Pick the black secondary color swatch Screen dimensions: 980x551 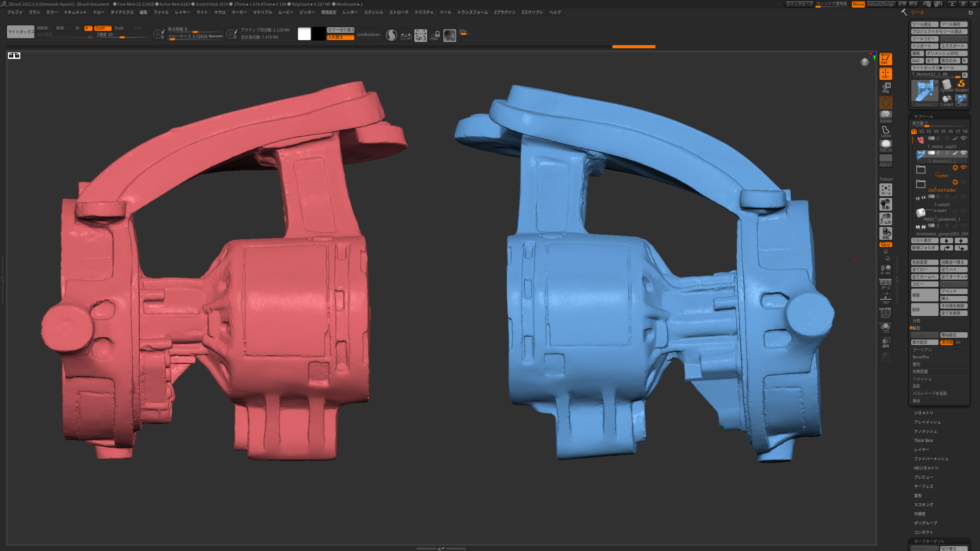[319, 34]
